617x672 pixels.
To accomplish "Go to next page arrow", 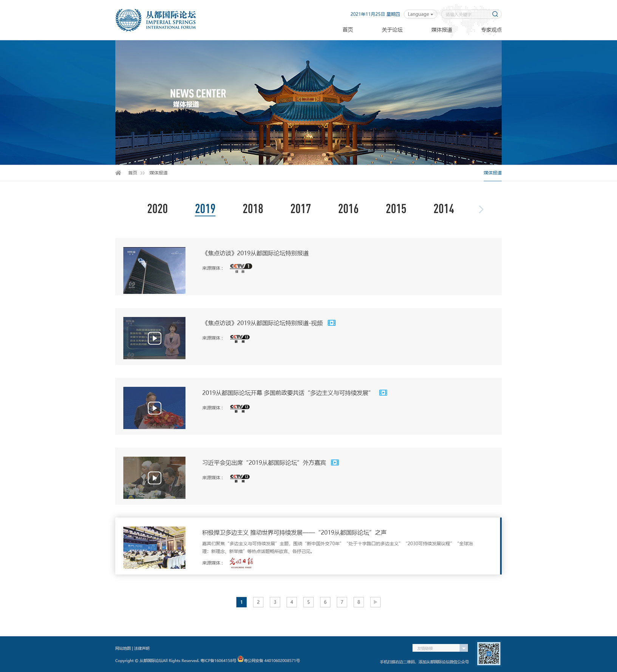I will point(375,602).
